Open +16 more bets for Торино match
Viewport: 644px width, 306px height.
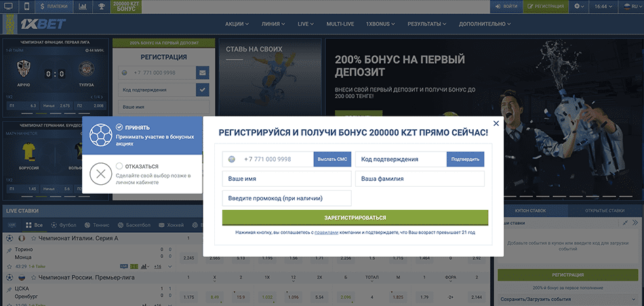pyautogui.click(x=157, y=266)
